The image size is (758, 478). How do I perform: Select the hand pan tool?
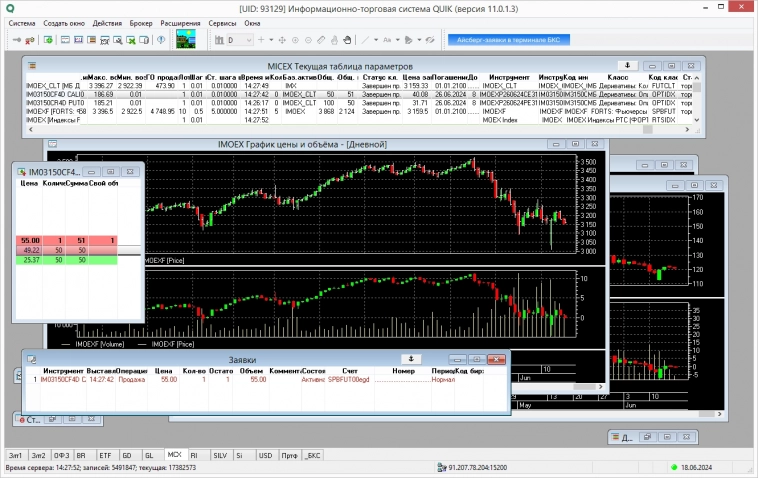pyautogui.click(x=348, y=40)
